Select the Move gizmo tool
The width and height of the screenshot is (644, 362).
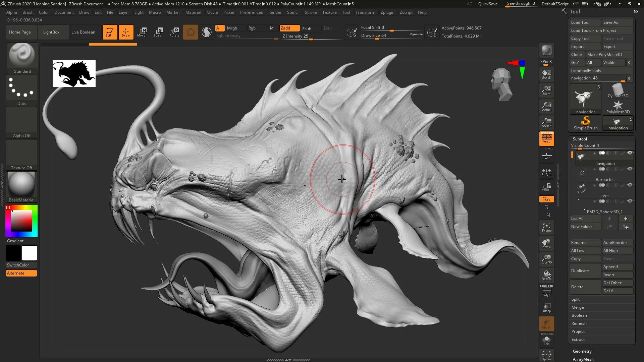pos(142,32)
